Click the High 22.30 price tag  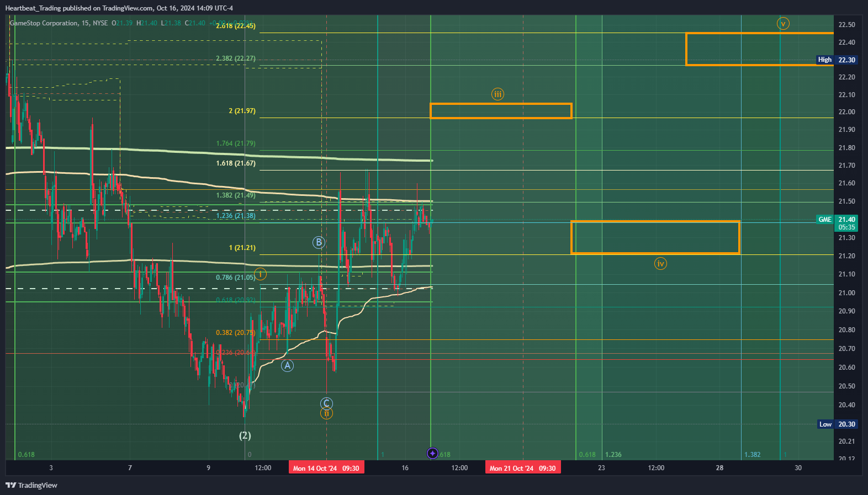[x=837, y=60]
